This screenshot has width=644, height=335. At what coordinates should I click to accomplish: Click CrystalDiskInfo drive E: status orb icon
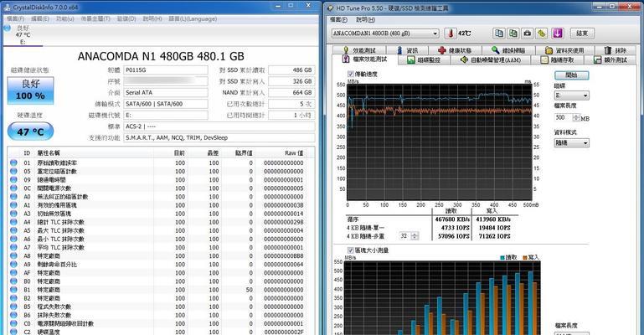tap(7, 28)
